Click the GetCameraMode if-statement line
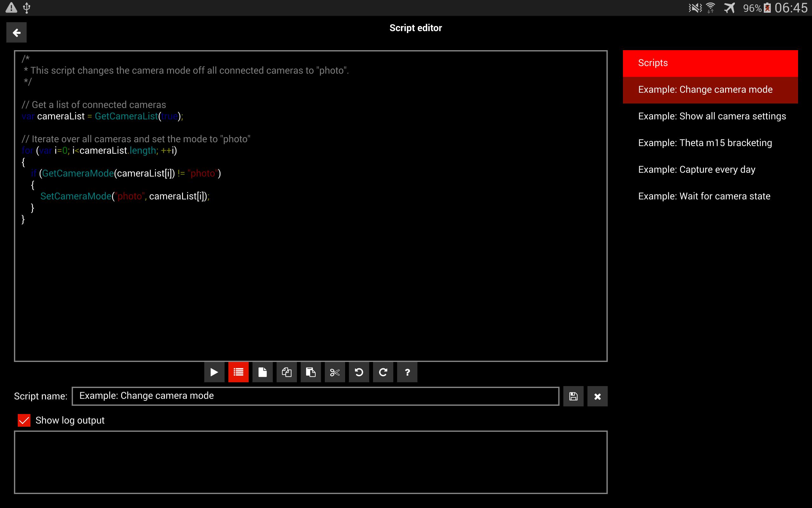The height and width of the screenshot is (508, 812). point(126,173)
